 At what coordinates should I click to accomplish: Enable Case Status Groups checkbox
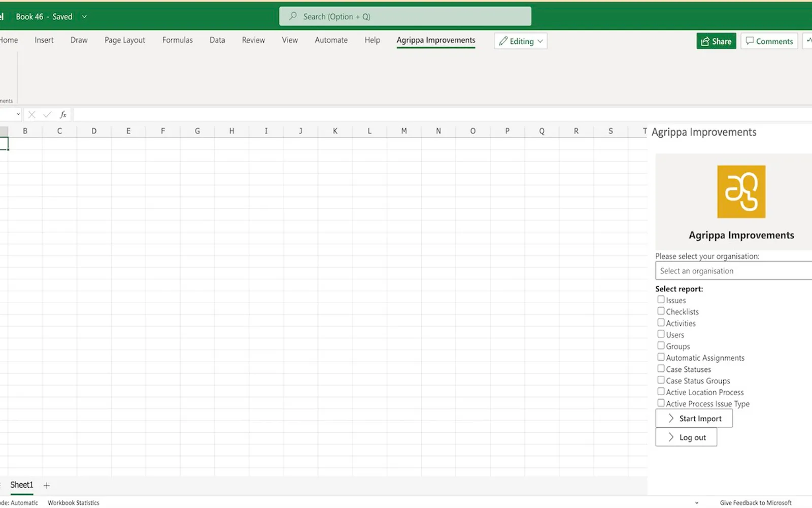point(661,380)
